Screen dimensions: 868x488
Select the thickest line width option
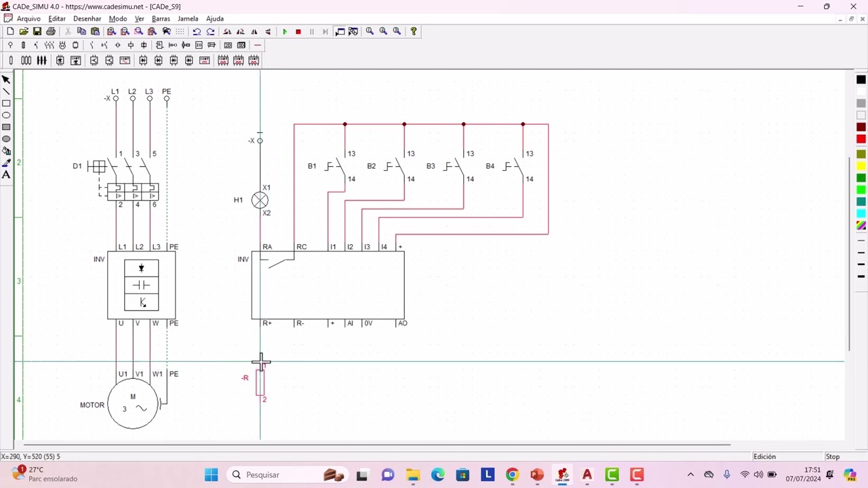coord(861,277)
